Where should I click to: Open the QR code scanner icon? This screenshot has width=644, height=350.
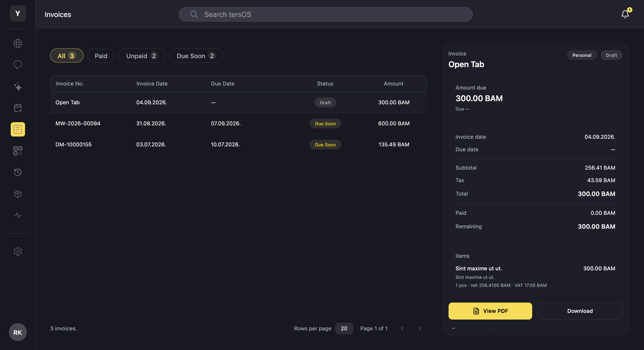point(18,151)
